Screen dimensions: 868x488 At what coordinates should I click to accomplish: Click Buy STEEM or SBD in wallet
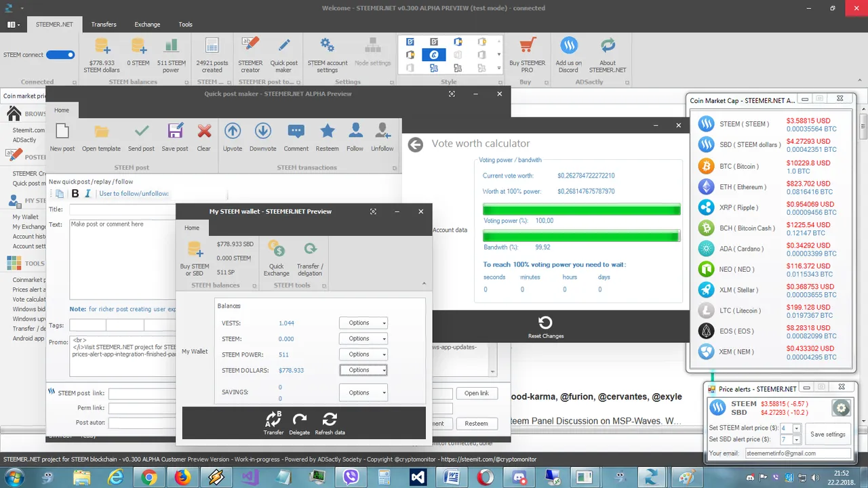tap(195, 258)
